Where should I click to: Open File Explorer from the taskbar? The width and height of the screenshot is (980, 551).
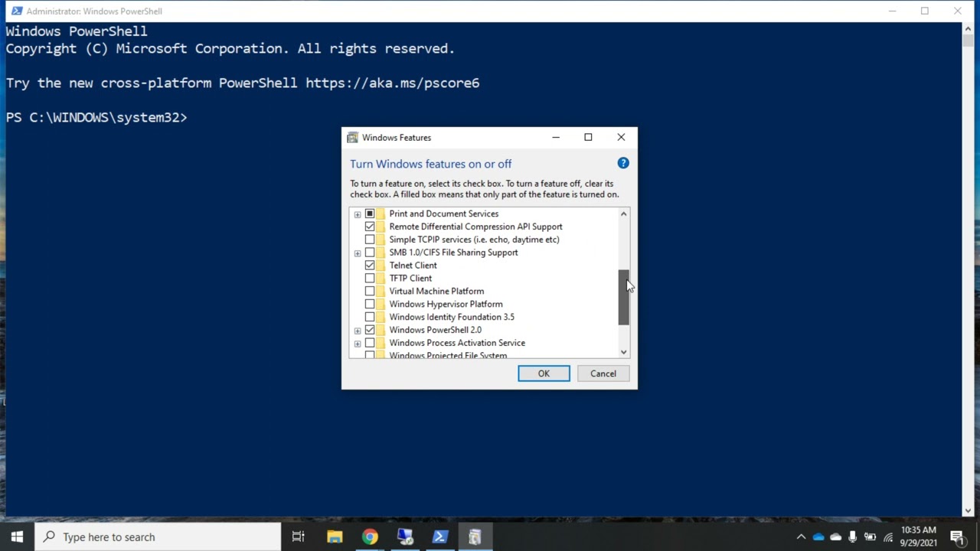tap(335, 536)
